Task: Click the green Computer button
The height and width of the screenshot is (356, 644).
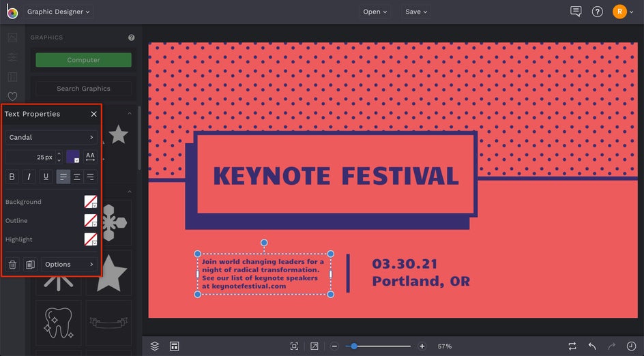Action: point(83,60)
